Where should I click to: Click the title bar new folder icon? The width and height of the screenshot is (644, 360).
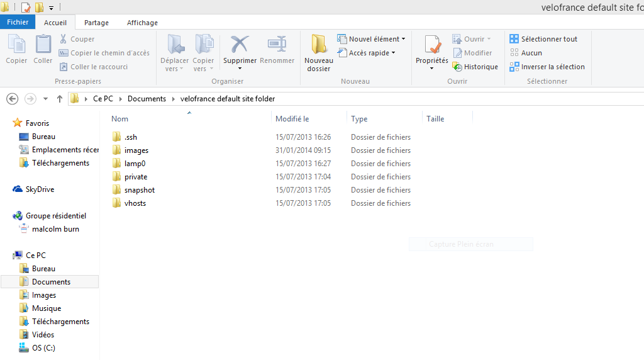(x=39, y=7)
